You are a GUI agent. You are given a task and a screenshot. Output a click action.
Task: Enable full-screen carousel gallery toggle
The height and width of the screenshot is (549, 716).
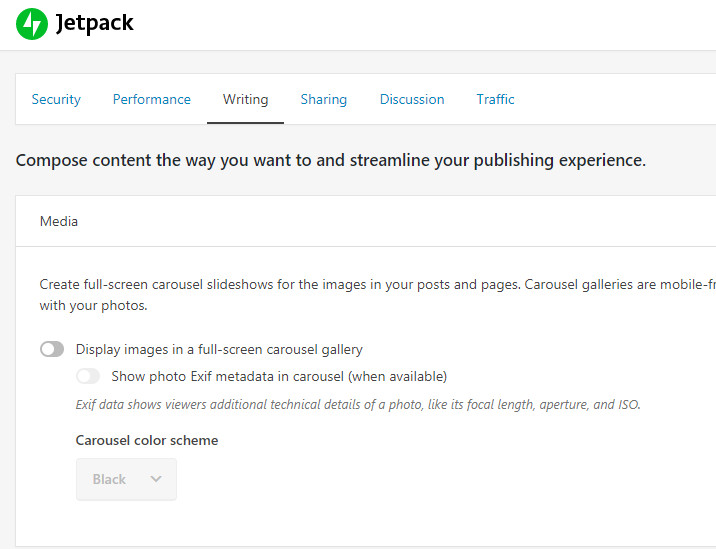52,349
